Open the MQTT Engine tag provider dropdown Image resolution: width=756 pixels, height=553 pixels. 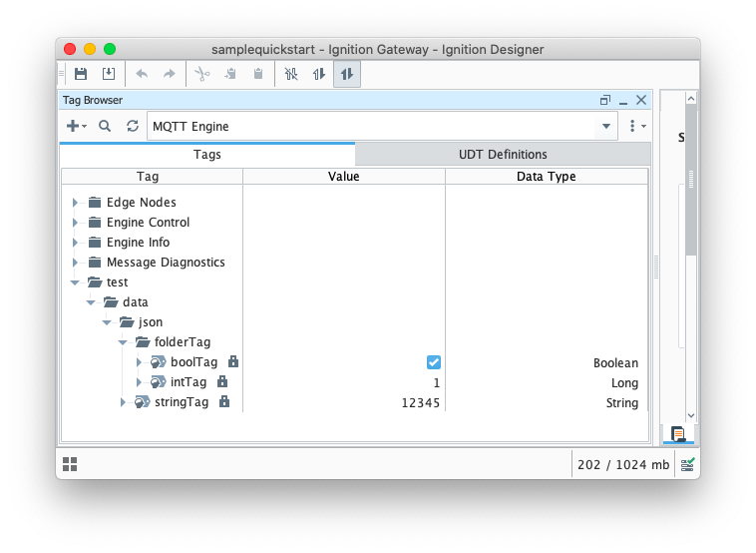606,127
